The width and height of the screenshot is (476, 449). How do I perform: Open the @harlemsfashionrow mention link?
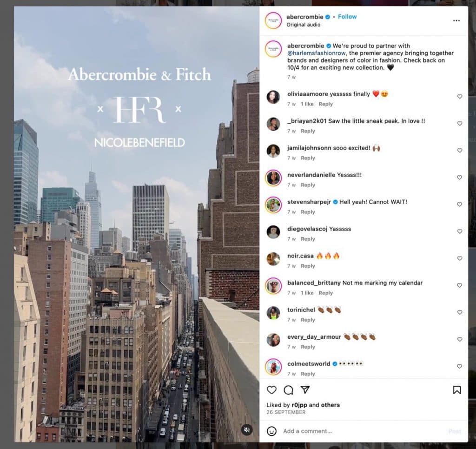316,53
